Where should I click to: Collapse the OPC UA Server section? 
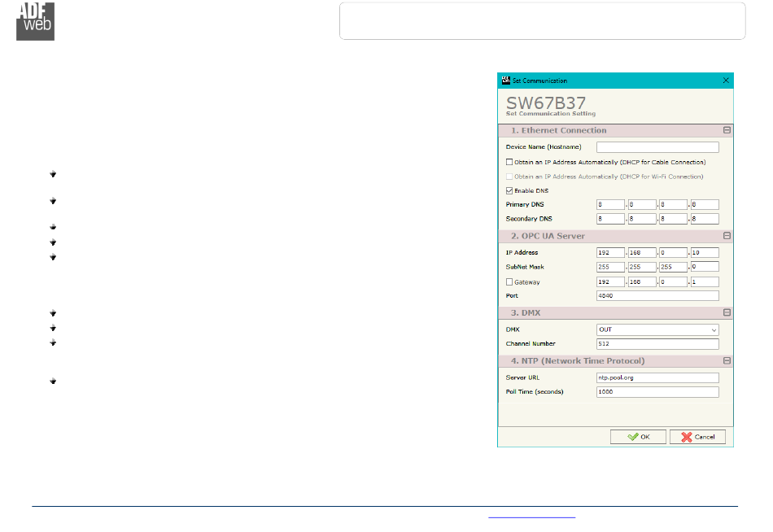(727, 236)
